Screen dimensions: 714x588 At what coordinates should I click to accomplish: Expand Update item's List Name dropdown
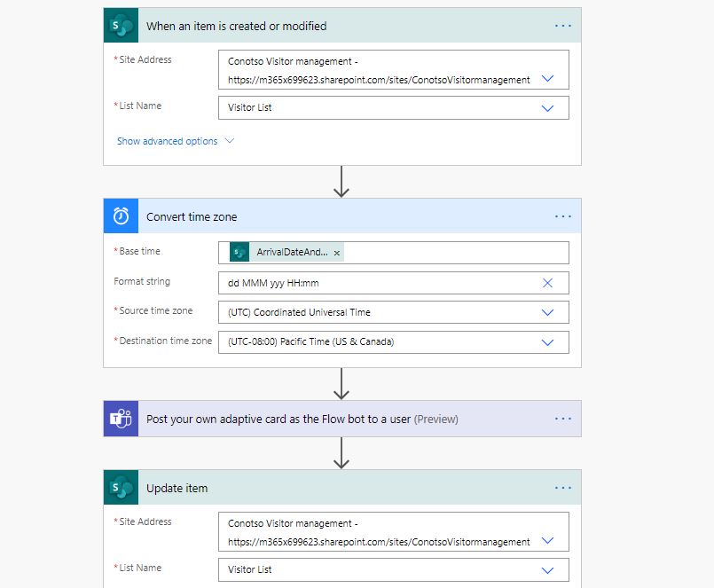coord(547,570)
